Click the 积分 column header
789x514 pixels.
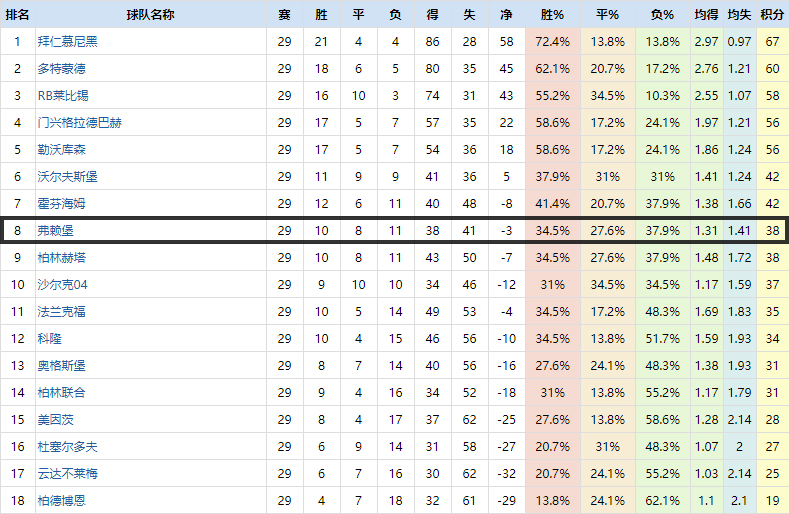(x=771, y=15)
